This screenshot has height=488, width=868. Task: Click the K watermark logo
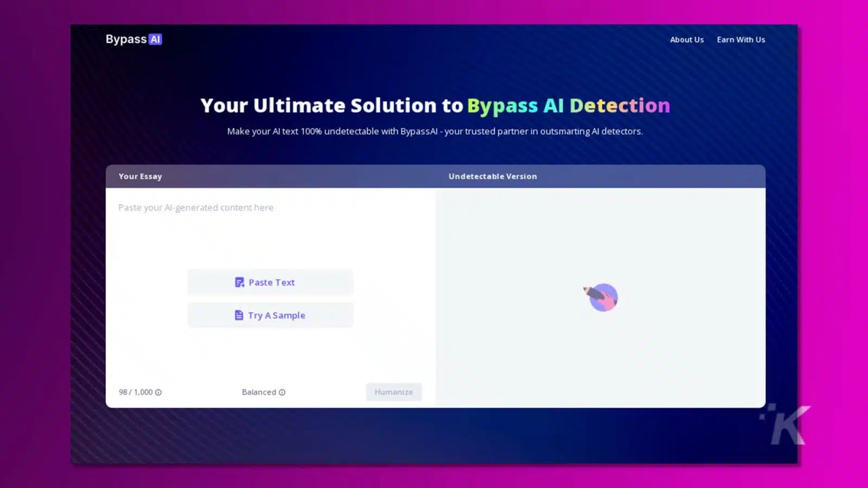(787, 425)
